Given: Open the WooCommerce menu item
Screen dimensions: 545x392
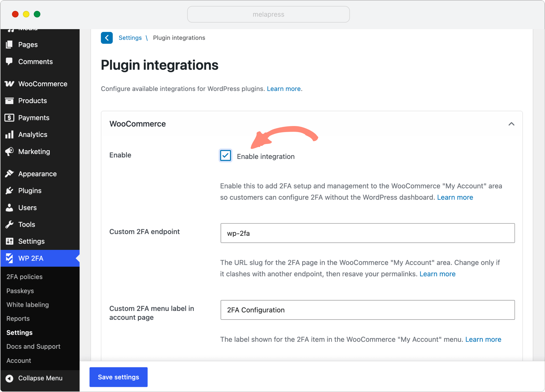Looking at the screenshot, I should click(40, 84).
